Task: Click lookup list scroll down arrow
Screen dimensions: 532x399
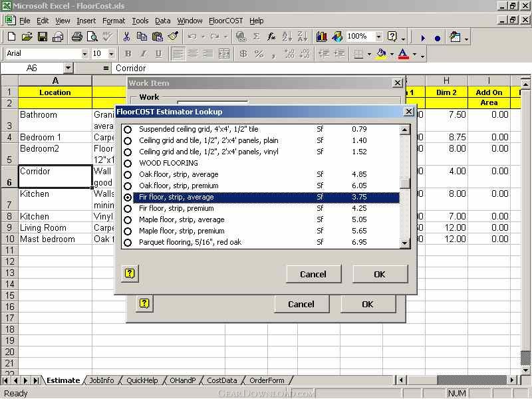Action: pyautogui.click(x=404, y=243)
